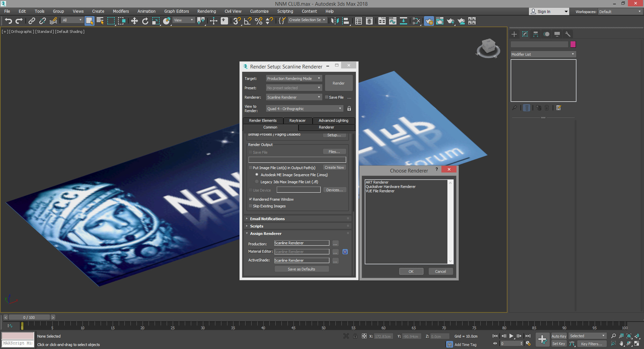Click the Align tool icon
Image resolution: width=644 pixels, height=349 pixels.
pyautogui.click(x=345, y=21)
